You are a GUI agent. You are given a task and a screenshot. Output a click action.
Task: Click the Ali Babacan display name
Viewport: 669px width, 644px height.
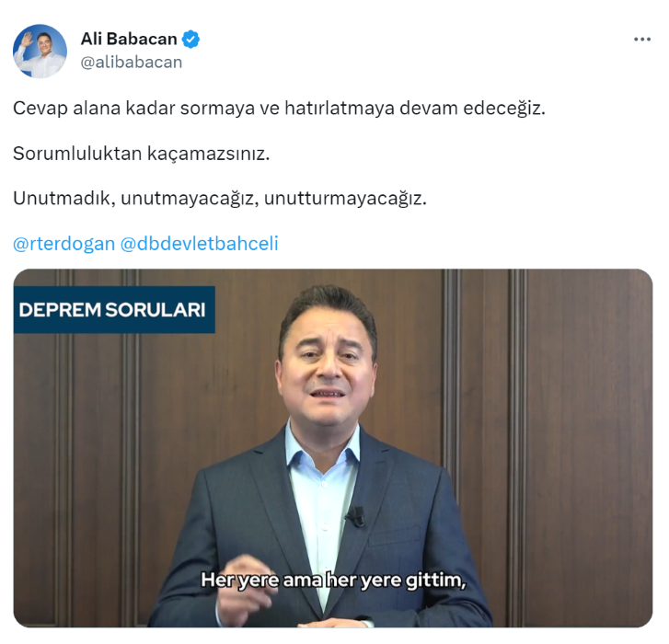[x=129, y=39]
